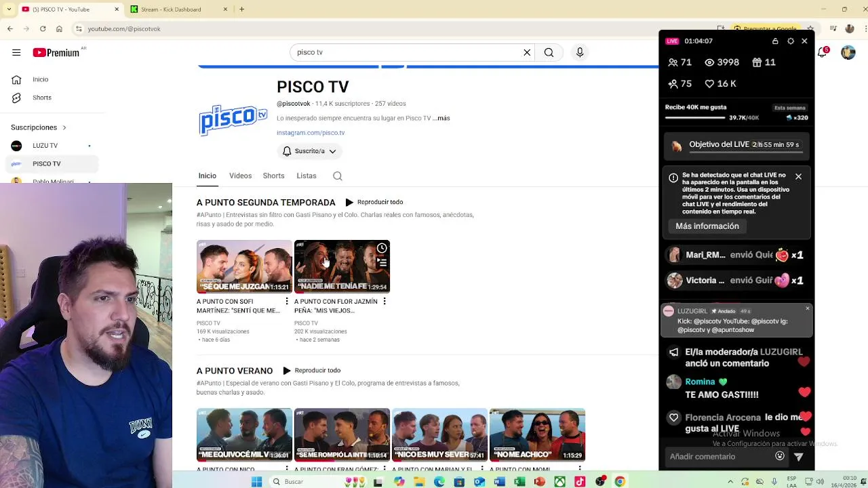This screenshot has height=488, width=868.
Task: Play all of A PUNTO VERANO
Action: click(x=311, y=371)
